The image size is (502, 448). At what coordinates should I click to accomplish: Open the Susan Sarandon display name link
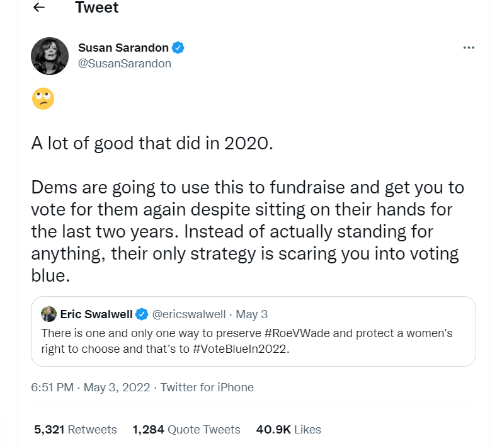tap(123, 48)
